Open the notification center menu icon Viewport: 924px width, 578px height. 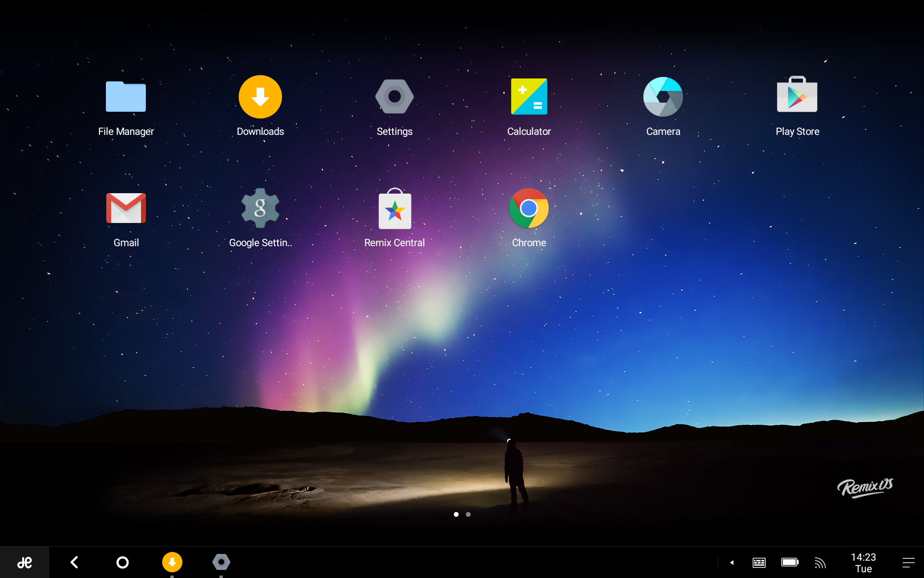[909, 563]
